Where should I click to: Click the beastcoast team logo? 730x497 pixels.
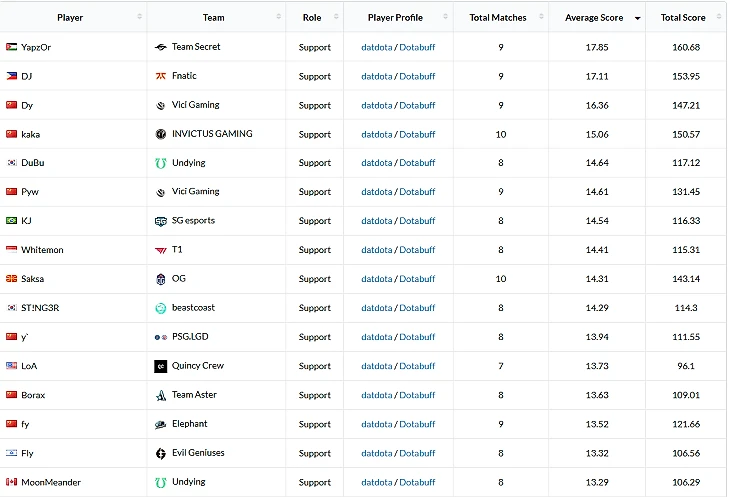[x=161, y=308]
